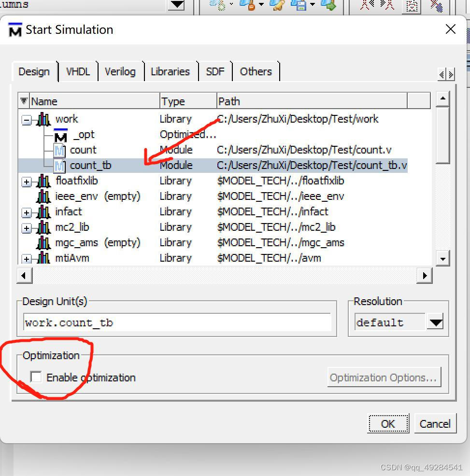Sort by the Path column header
The width and height of the screenshot is (470, 476).
(x=312, y=101)
